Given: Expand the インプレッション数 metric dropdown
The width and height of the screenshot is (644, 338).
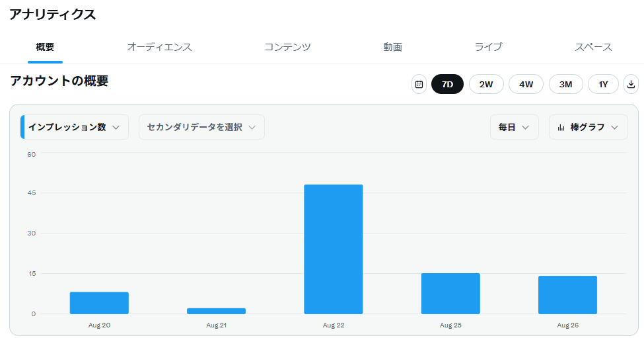Looking at the screenshot, I should tap(75, 127).
